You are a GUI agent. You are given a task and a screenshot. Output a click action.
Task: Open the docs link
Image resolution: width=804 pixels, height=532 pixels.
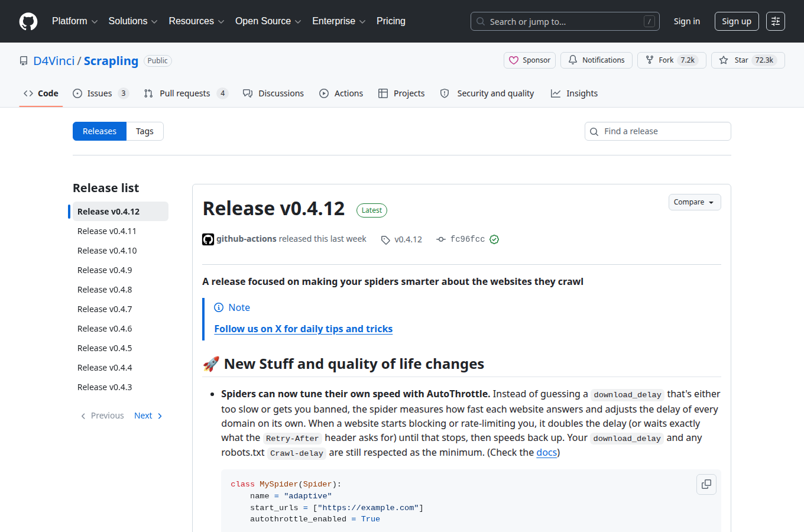547,452
